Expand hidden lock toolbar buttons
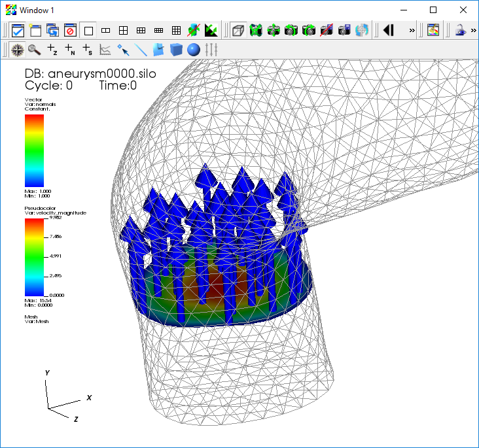479x448 pixels. (x=474, y=31)
